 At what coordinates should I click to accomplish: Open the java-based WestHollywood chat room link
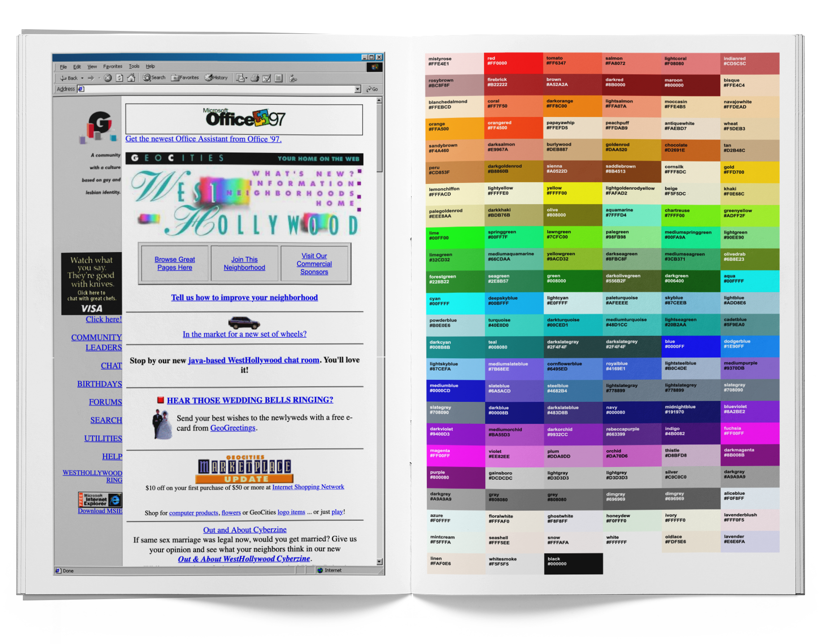[x=254, y=360]
